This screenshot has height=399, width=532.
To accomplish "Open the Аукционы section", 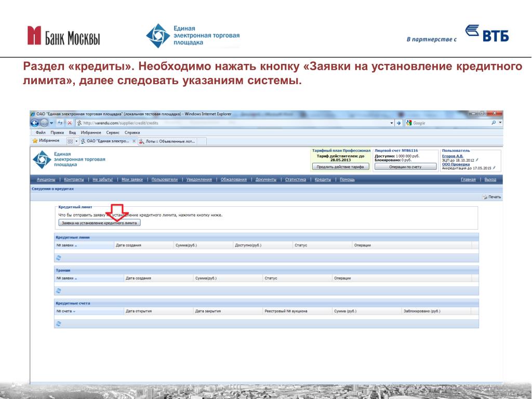I will 46,179.
